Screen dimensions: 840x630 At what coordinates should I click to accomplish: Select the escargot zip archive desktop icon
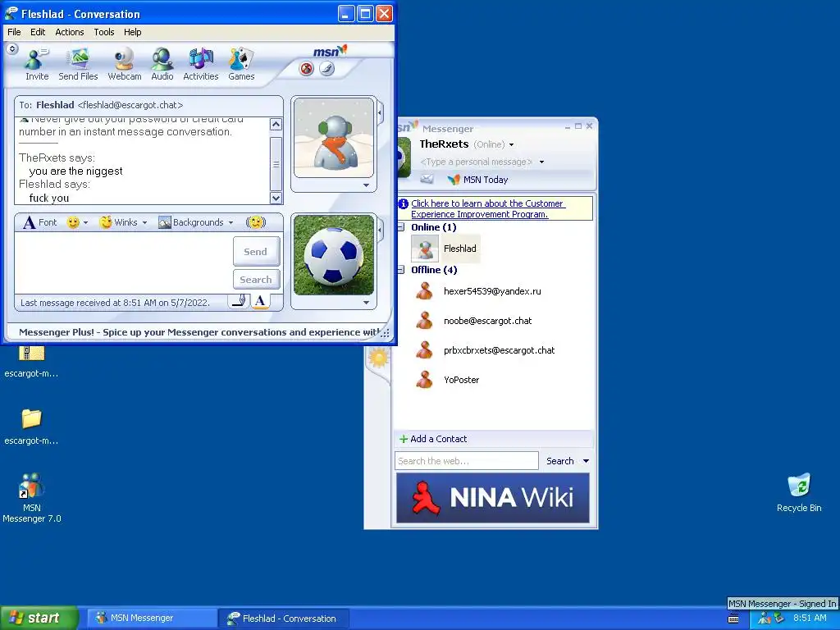click(31, 363)
